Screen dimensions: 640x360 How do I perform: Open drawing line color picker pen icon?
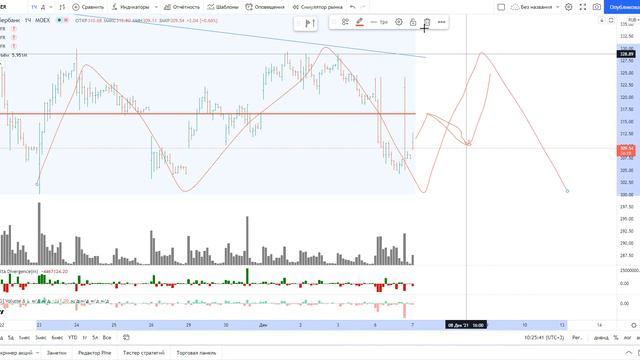pyautogui.click(x=360, y=22)
